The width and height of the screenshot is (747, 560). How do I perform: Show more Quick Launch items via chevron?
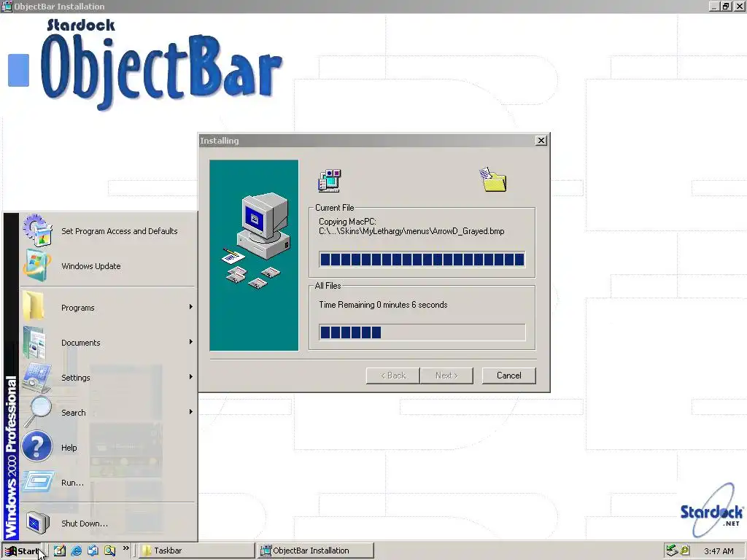tap(125, 548)
